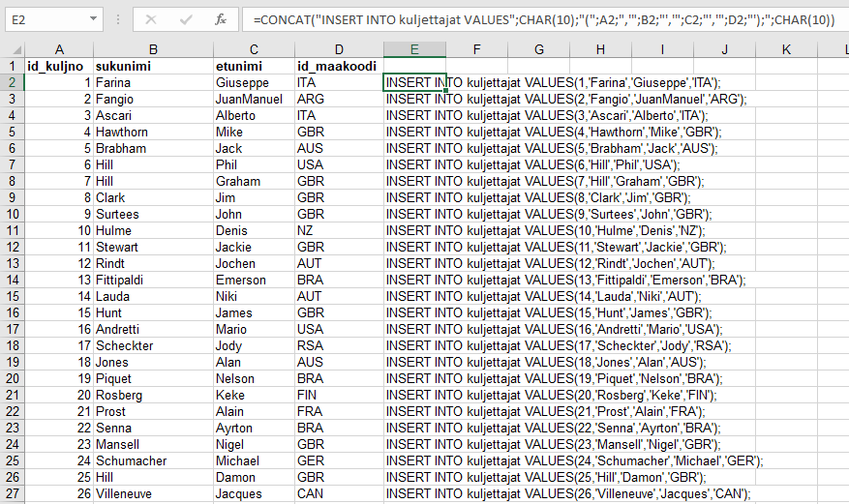Viewport: 849px width, 504px height.
Task: Click into the formula bar CONCAT text
Action: coord(544,20)
